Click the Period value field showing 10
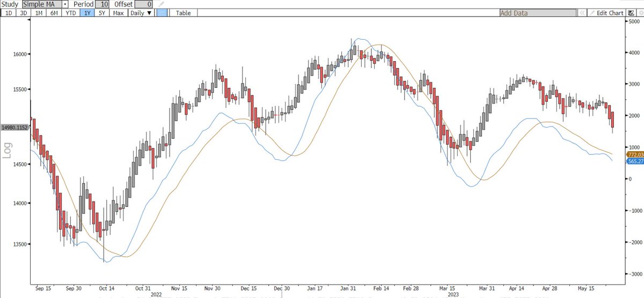644x298 pixels. pos(102,4)
